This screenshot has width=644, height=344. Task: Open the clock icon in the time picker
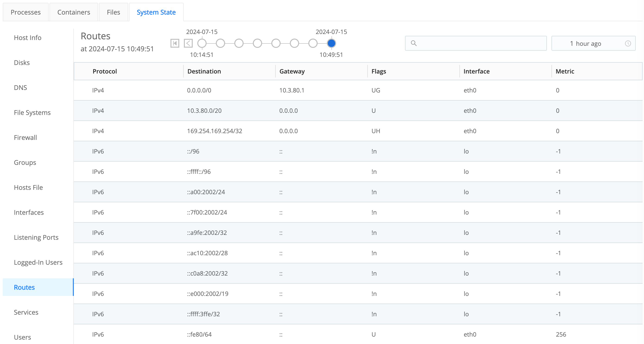[628, 43]
